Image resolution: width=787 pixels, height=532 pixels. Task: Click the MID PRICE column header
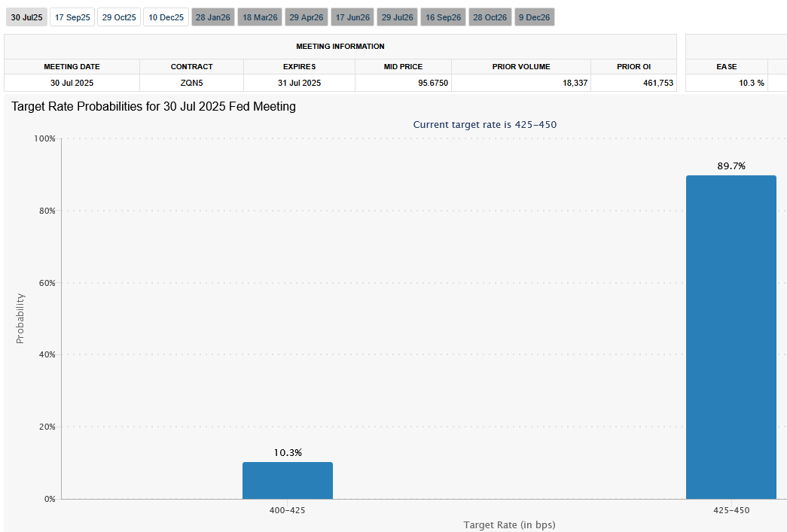[403, 67]
